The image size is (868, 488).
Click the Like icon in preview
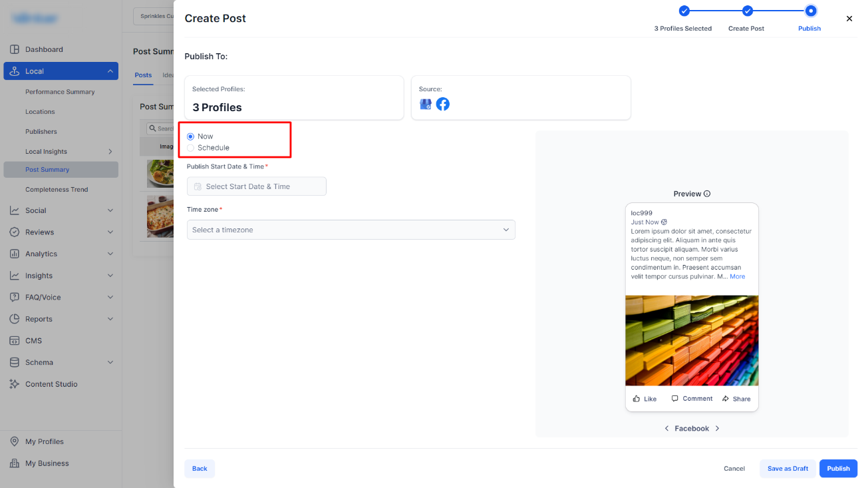click(x=637, y=399)
